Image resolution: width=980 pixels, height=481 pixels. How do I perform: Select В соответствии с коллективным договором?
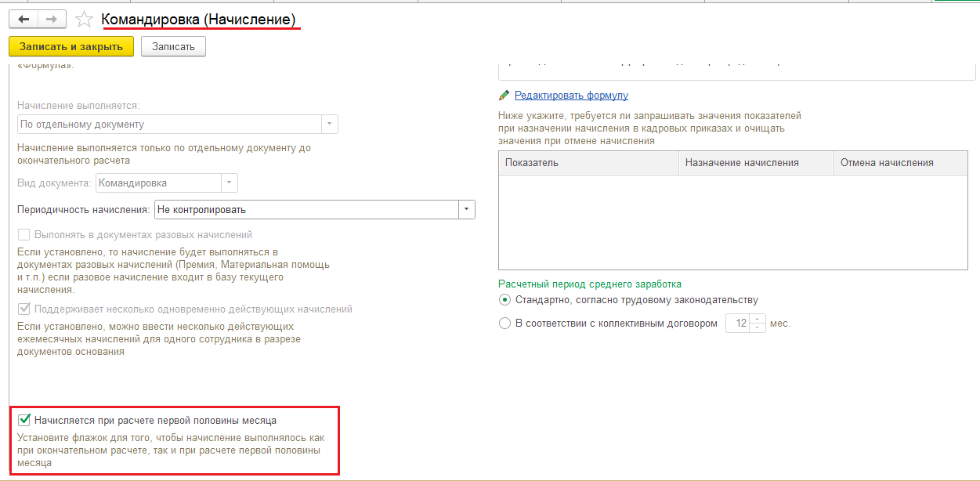[505, 324]
